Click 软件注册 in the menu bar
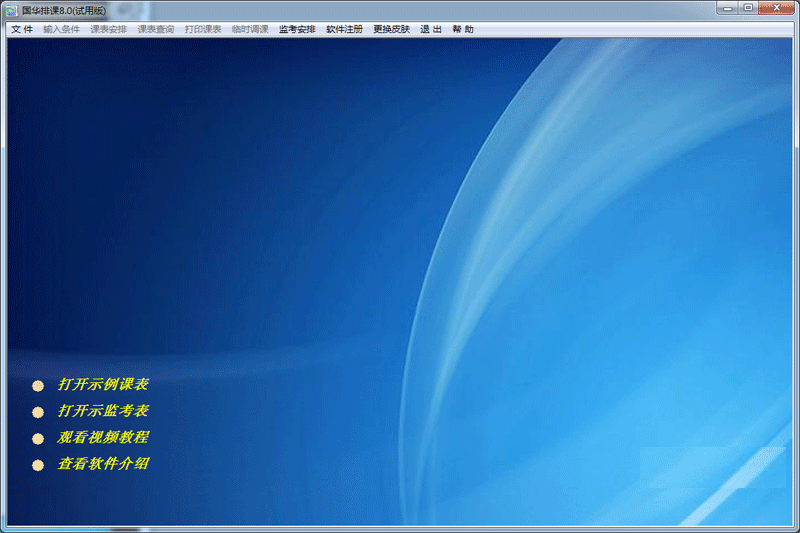 coord(344,29)
